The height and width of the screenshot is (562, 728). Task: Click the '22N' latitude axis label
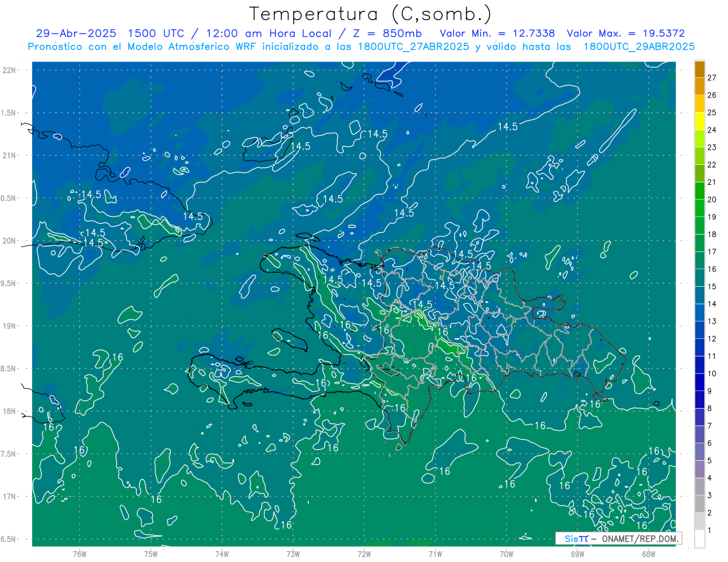pos(10,70)
